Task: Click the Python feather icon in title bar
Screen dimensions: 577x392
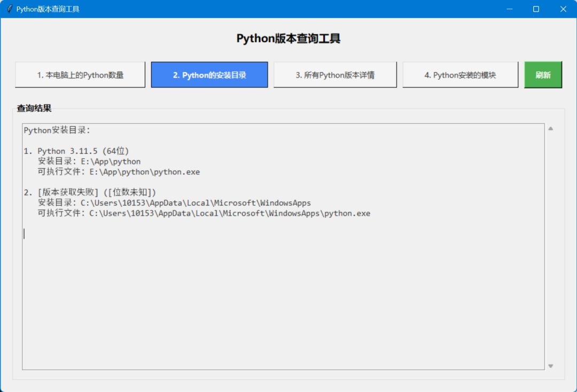Action: coord(9,9)
